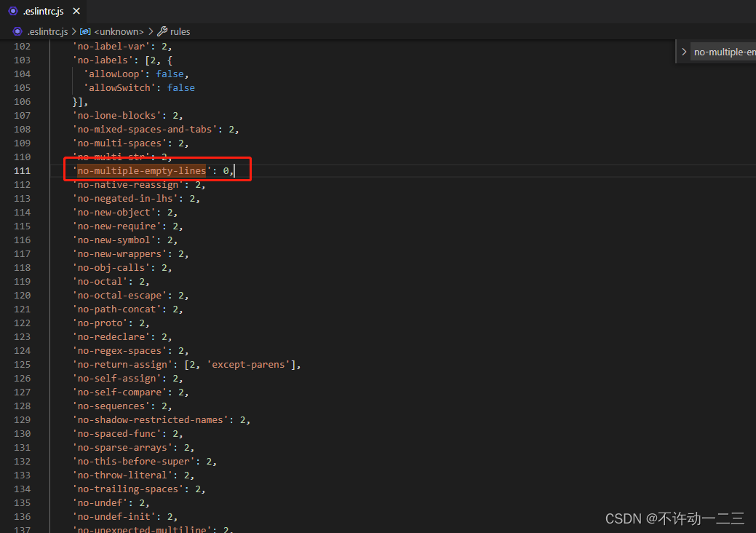Click line number 111 in the gutter
The height and width of the screenshot is (533, 756).
tap(22, 170)
